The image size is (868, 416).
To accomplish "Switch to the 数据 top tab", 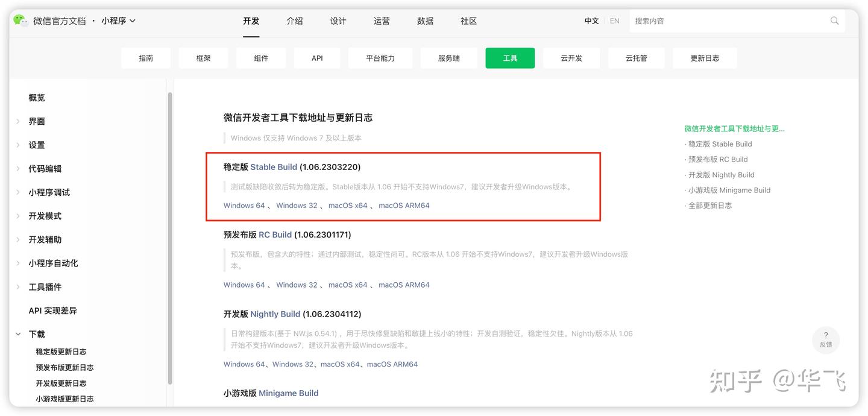I will 425,20.
